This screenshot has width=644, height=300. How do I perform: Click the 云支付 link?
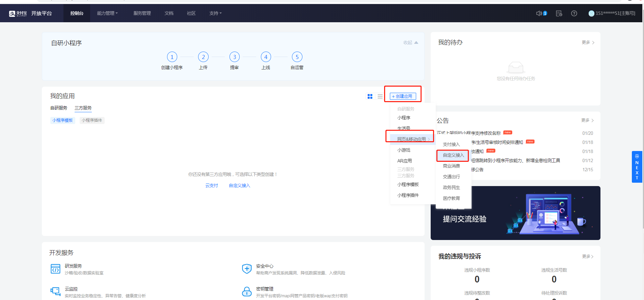click(212, 185)
